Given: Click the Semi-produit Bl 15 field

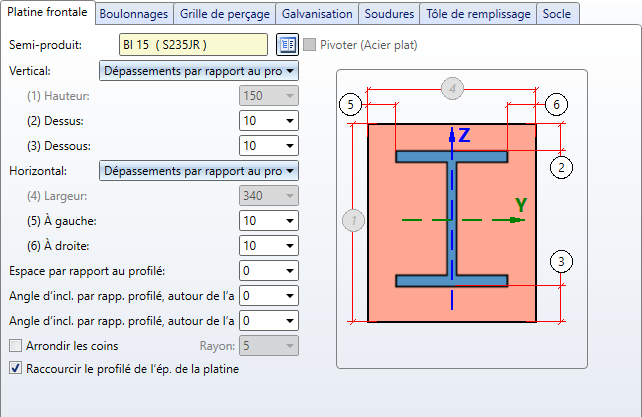Looking at the screenshot, I should (x=190, y=45).
